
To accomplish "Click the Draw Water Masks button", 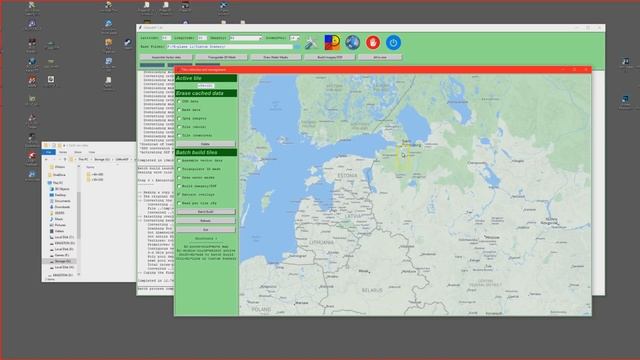I will click(x=276, y=57).
